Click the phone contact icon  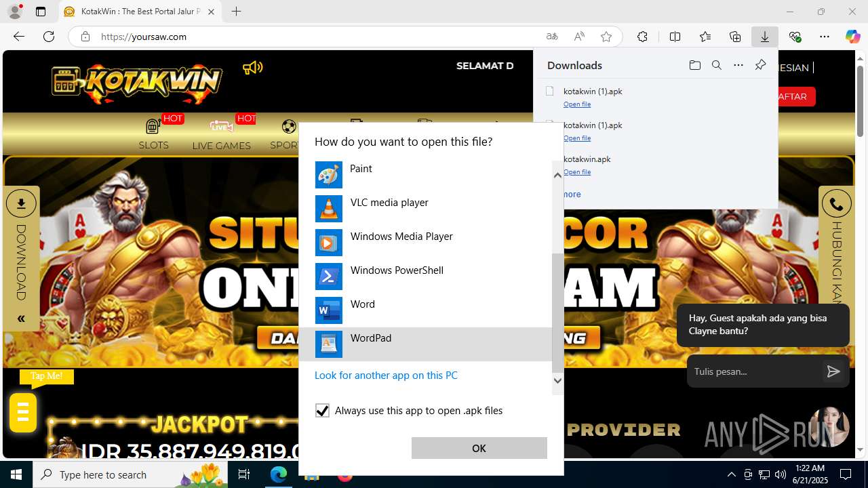click(x=836, y=203)
